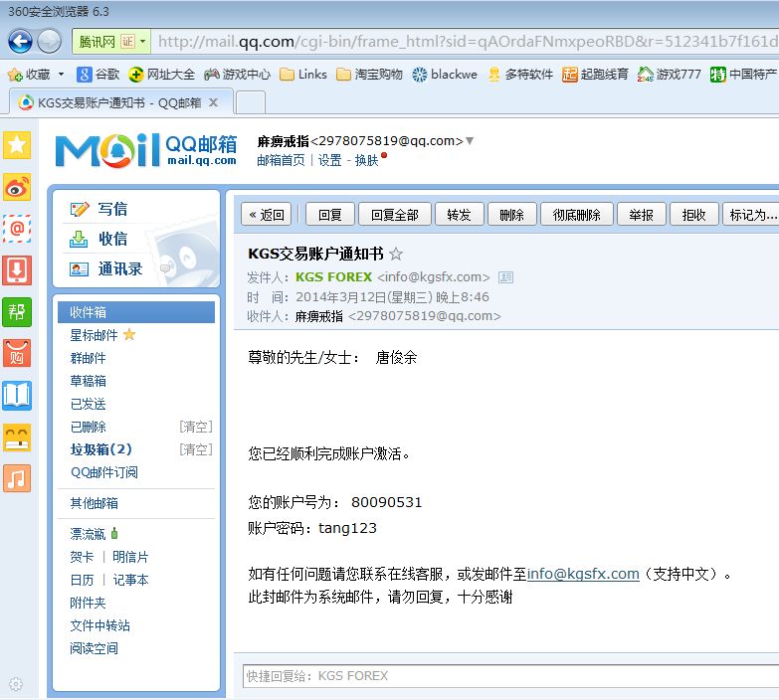Click the 返回 back button
The width and height of the screenshot is (779, 700).
tap(267, 215)
